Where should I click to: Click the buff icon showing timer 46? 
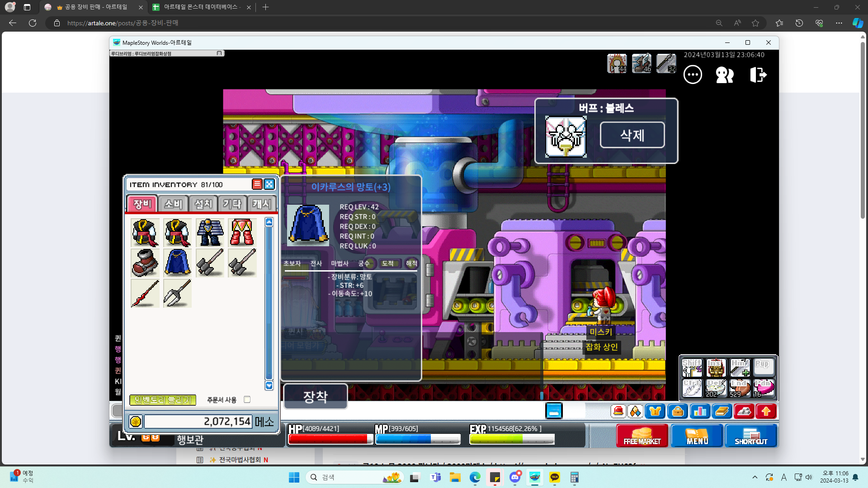click(x=642, y=63)
